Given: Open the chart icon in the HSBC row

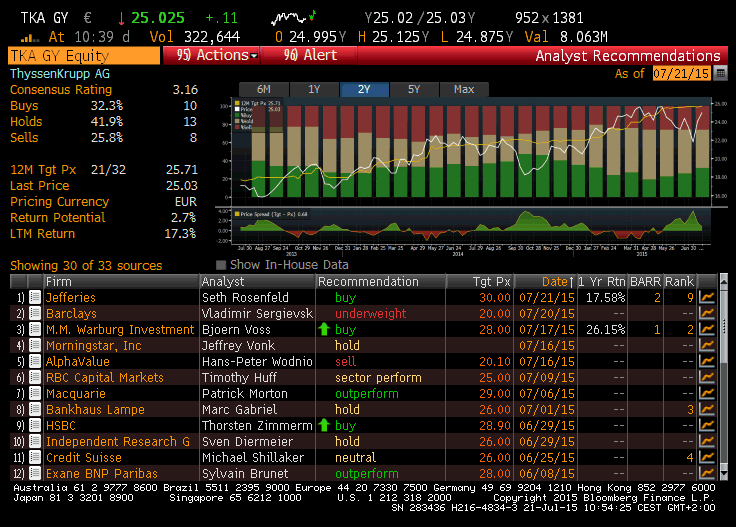Looking at the screenshot, I should coord(706,425).
